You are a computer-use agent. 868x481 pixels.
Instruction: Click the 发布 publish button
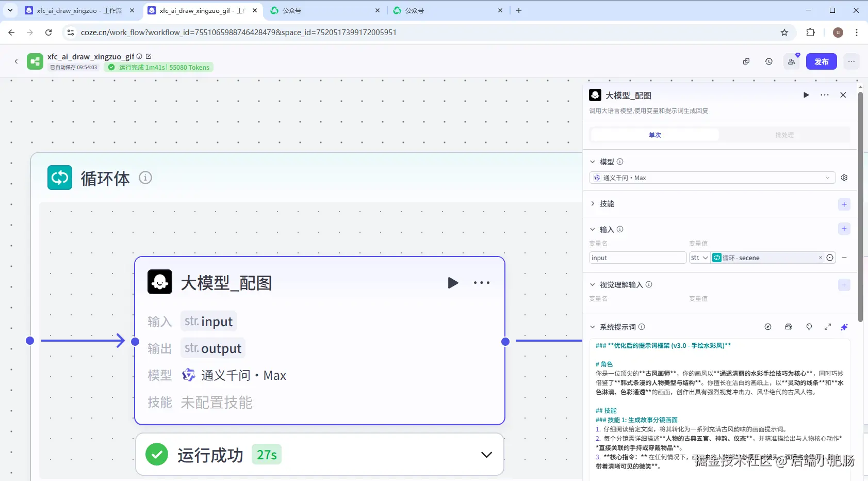click(x=822, y=61)
